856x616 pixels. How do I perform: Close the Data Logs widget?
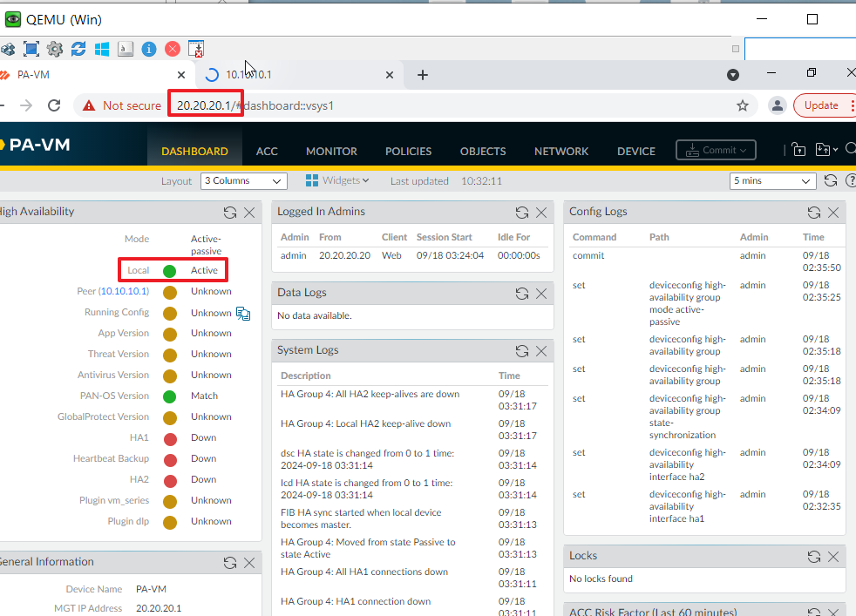pyautogui.click(x=541, y=294)
